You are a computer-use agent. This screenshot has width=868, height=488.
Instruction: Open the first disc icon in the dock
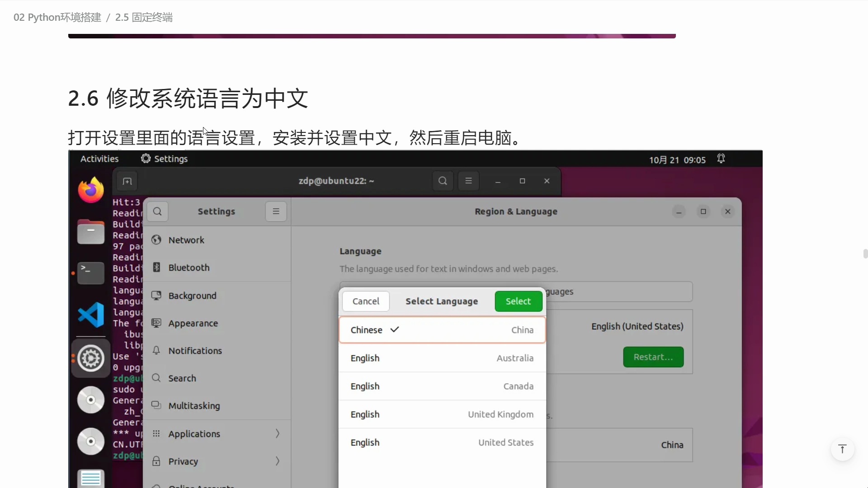pos(91,400)
